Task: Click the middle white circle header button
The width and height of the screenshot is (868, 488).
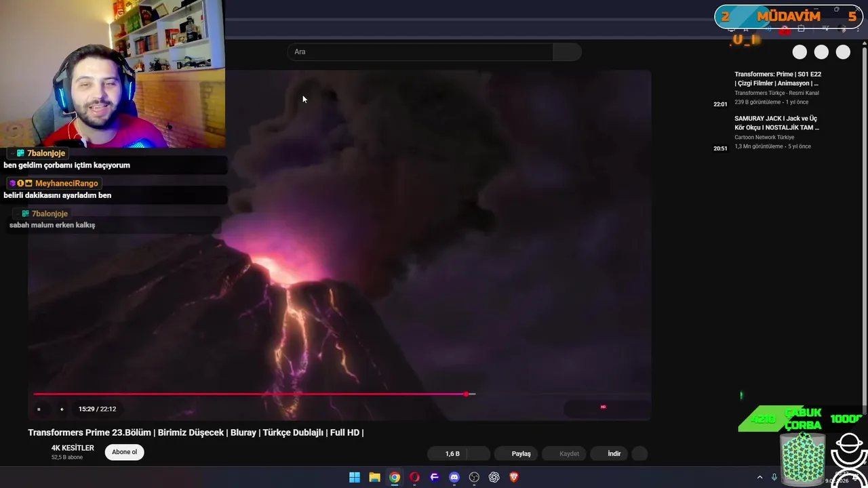Action: click(x=821, y=52)
